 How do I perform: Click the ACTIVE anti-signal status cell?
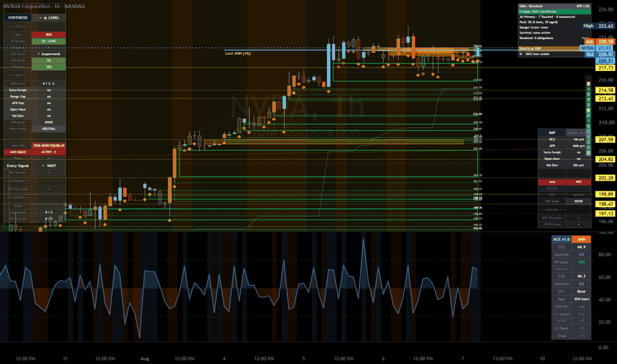[49, 152]
